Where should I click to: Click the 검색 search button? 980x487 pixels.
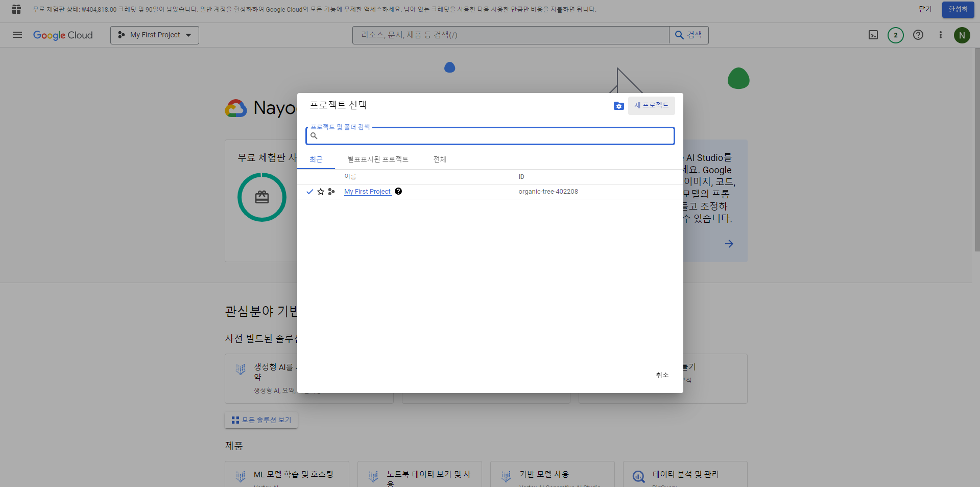pos(688,35)
